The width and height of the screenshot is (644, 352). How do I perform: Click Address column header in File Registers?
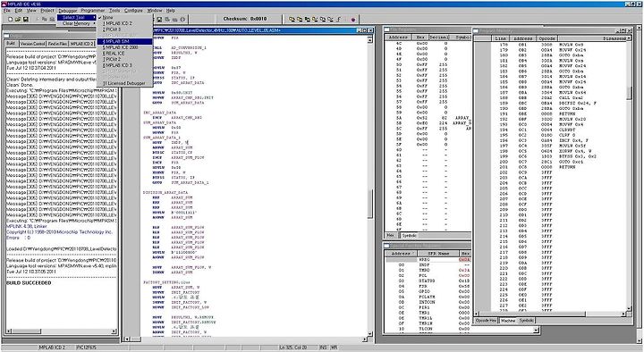(x=398, y=38)
